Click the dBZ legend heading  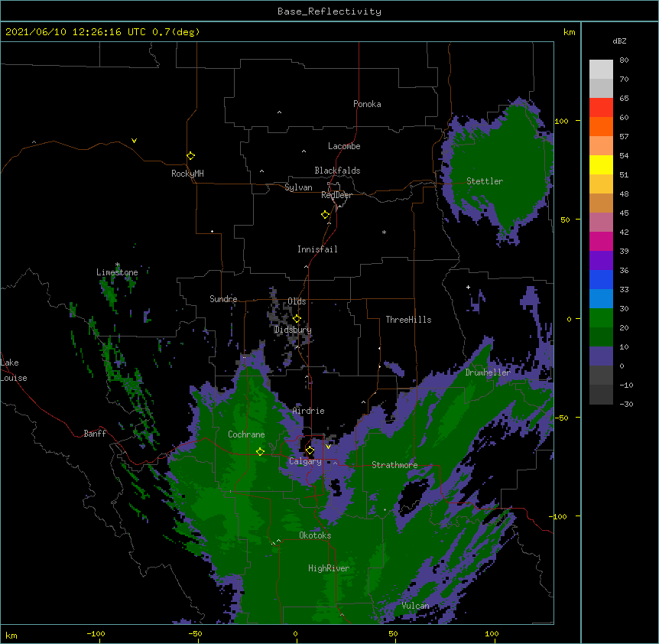tap(619, 41)
